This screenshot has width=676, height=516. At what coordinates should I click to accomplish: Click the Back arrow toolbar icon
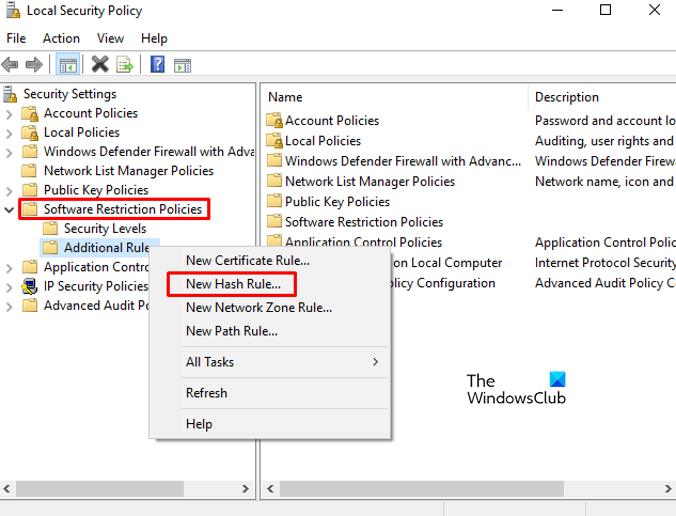pyautogui.click(x=11, y=65)
